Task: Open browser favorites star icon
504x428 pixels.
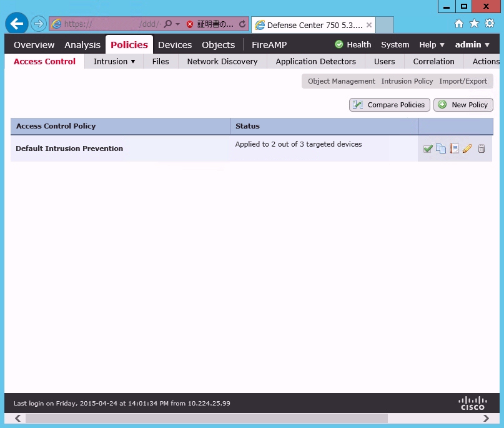Action: 474,24
